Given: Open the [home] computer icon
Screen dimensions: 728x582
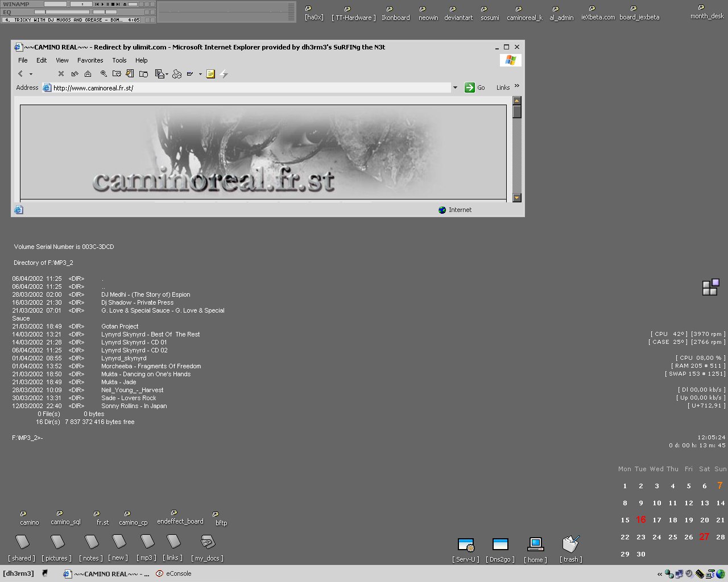Looking at the screenshot, I should tap(535, 550).
